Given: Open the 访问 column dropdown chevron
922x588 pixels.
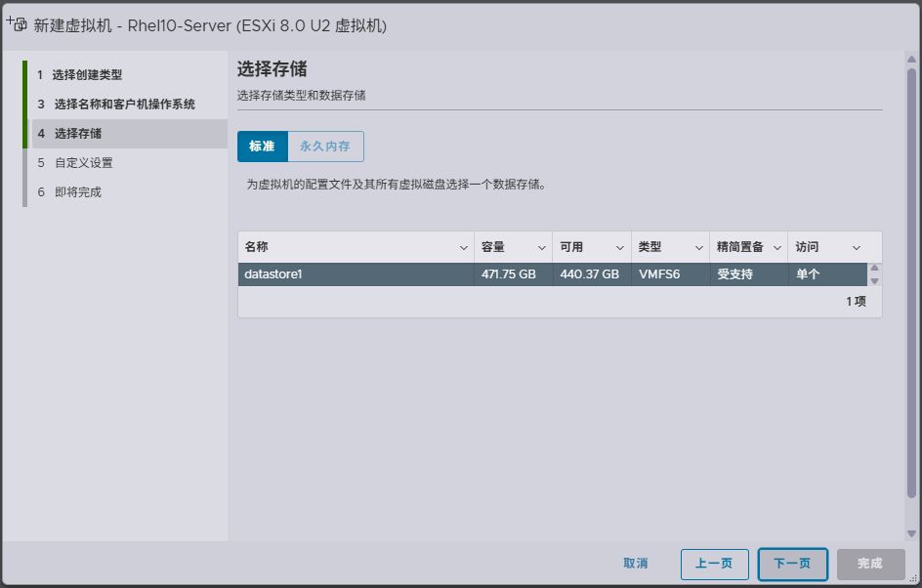Looking at the screenshot, I should 857,248.
